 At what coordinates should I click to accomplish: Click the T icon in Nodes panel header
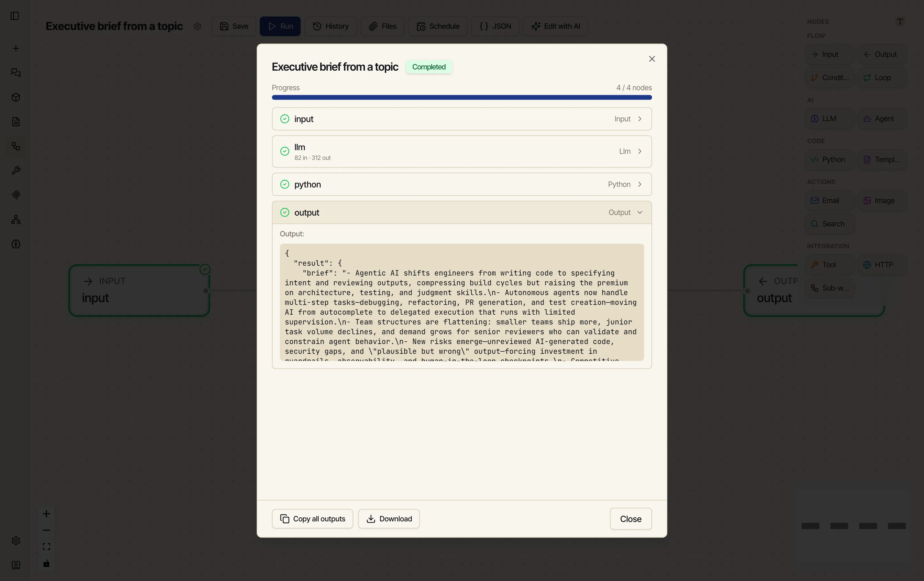900,21
